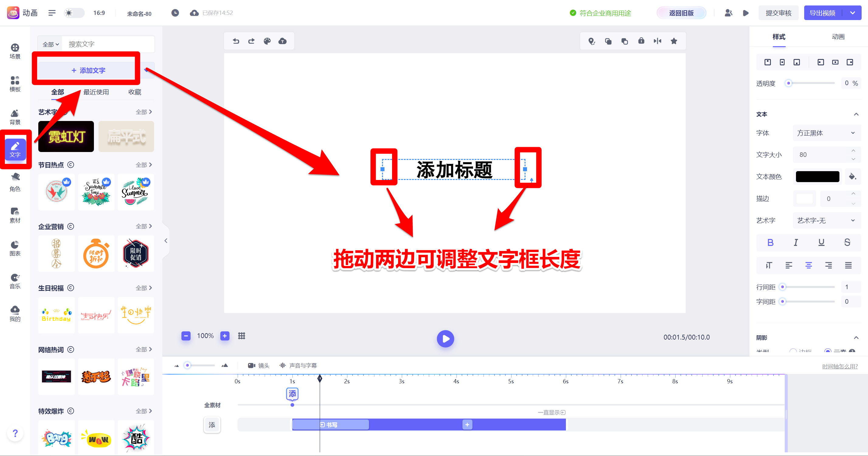The image size is (868, 456).
Task: Select the 收藏 favorites tab
Action: tap(135, 92)
